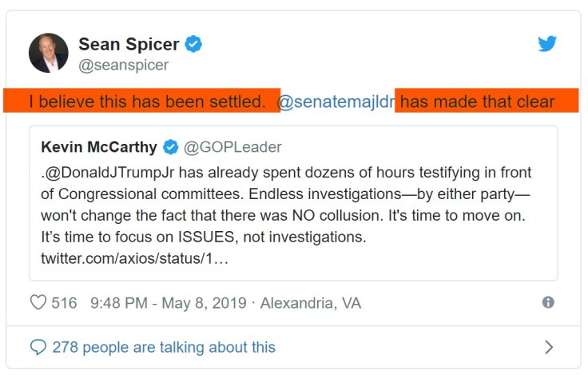Open "278 people are talking about this"

pos(163,347)
